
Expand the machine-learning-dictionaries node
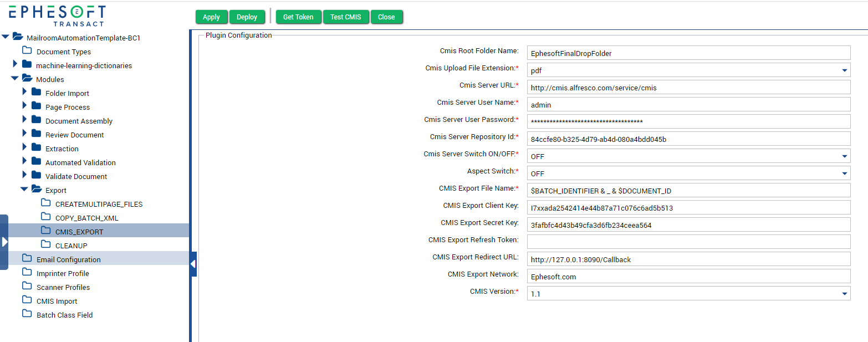click(x=15, y=64)
